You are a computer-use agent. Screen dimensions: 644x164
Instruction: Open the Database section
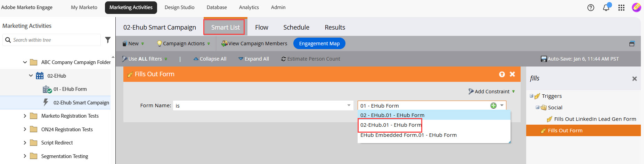point(217,7)
